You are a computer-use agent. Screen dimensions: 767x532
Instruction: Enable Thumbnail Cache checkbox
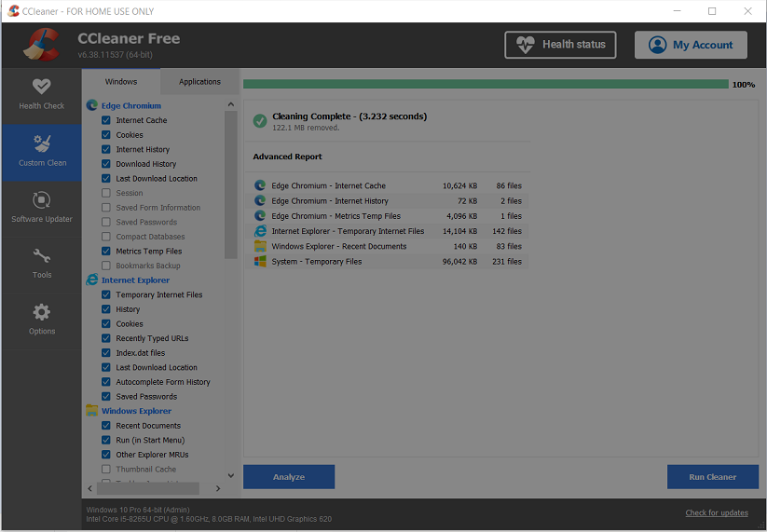106,469
